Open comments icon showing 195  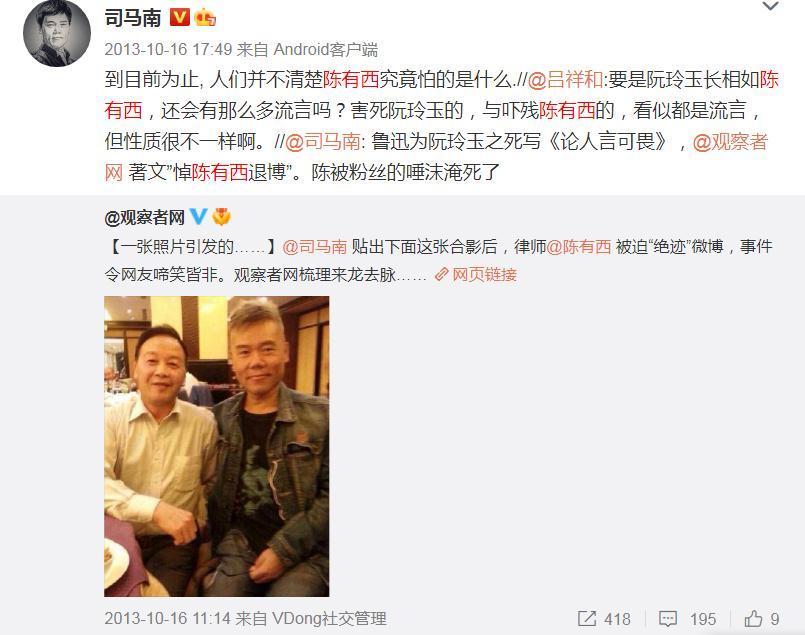pos(667,619)
